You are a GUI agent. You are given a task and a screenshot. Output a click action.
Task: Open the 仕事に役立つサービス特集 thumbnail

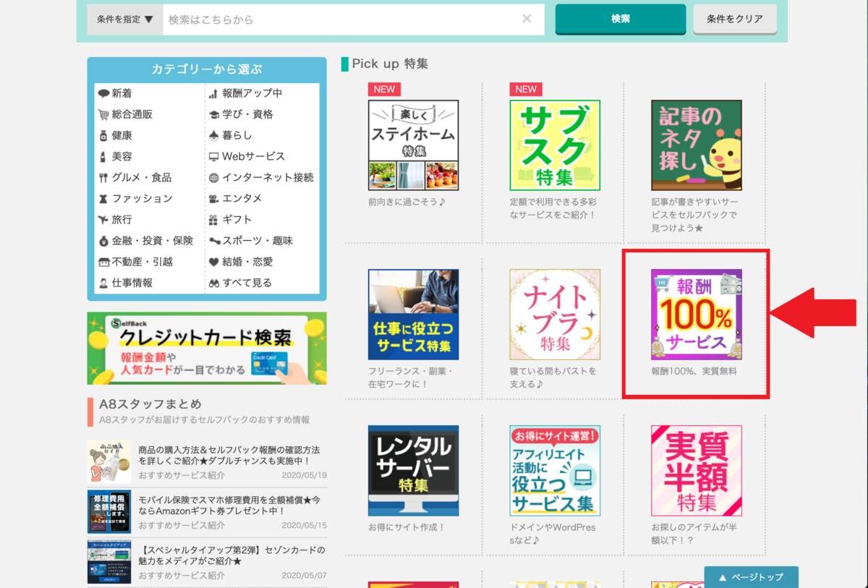[x=413, y=315]
